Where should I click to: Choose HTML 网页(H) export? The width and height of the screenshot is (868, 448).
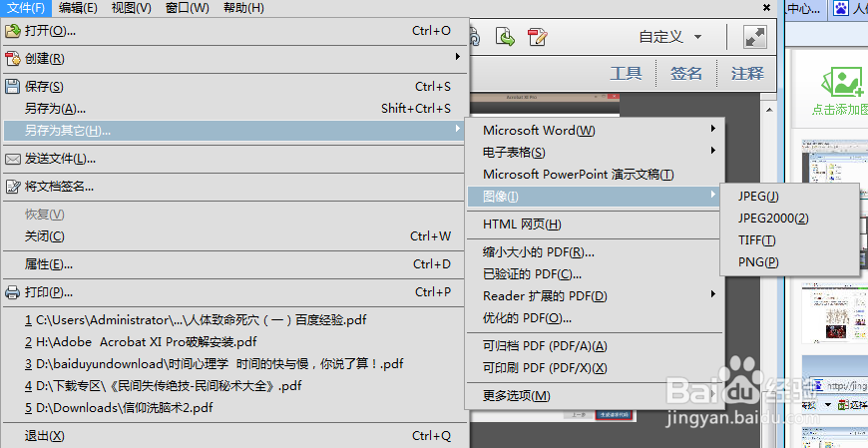click(x=595, y=224)
